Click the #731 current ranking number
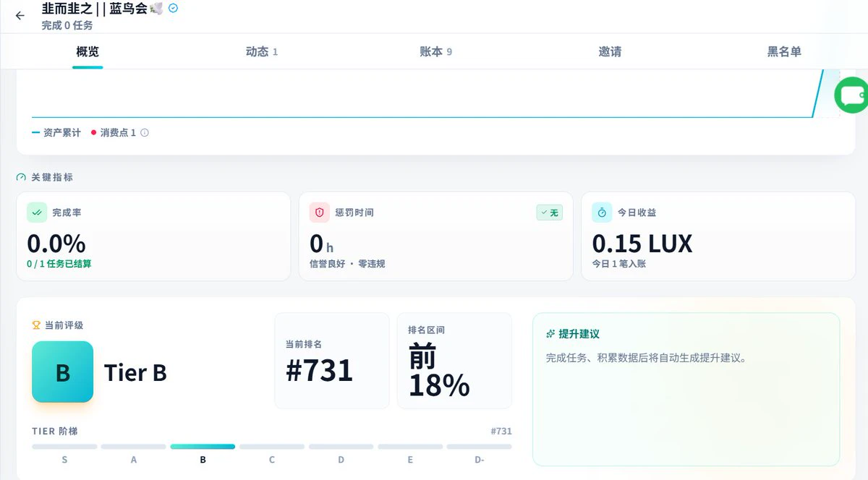This screenshot has width=868, height=480. [319, 370]
